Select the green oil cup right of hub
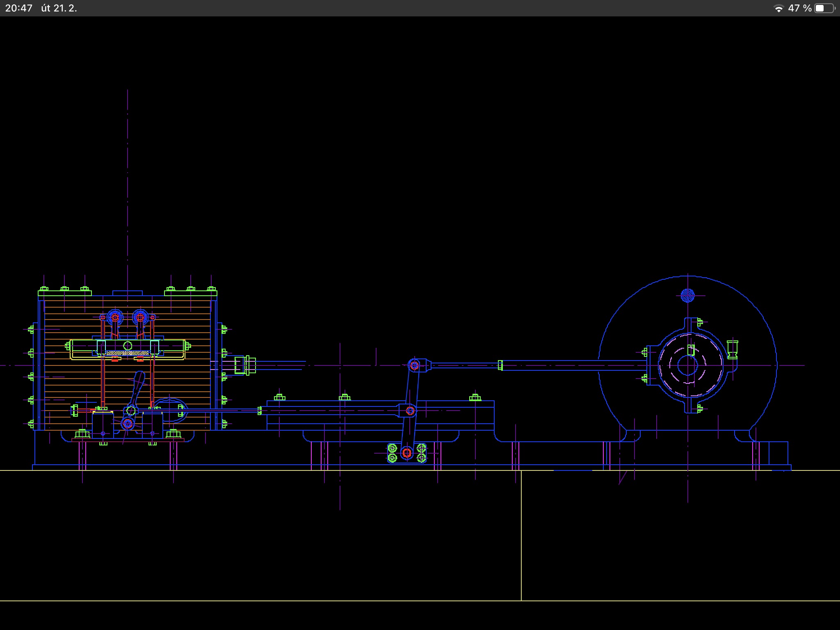This screenshot has width=840, height=630. (x=732, y=350)
